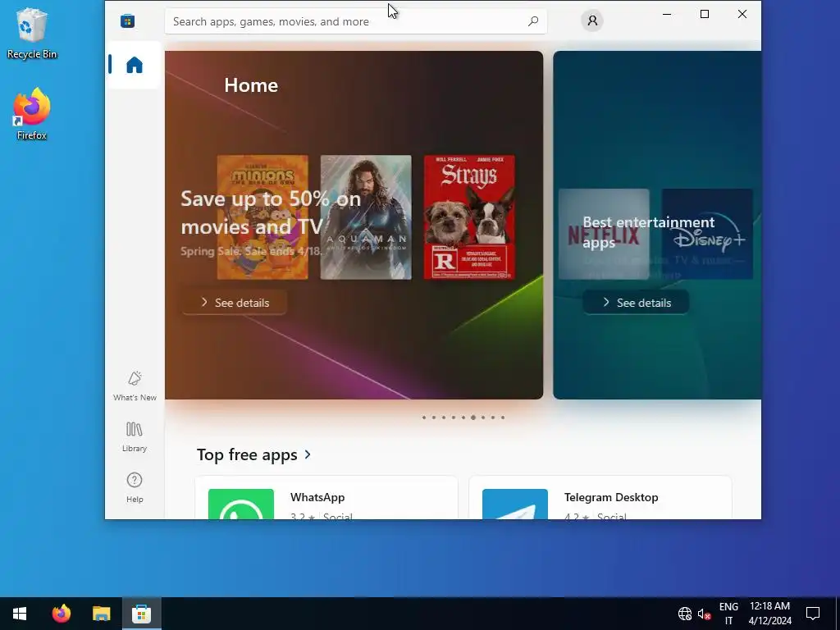Expand the Top free apps section
Screen dimensions: 840x630
coord(254,454)
